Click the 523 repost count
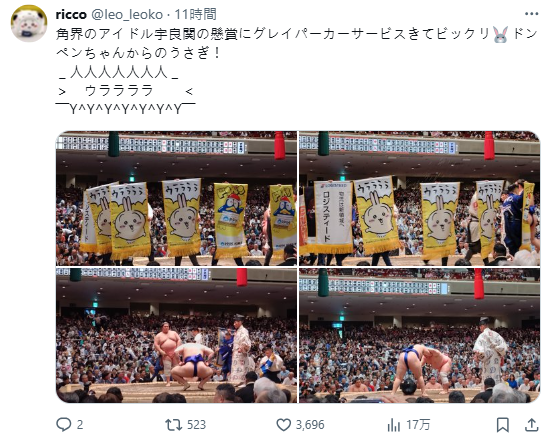This screenshot has height=437, width=555. [196, 425]
